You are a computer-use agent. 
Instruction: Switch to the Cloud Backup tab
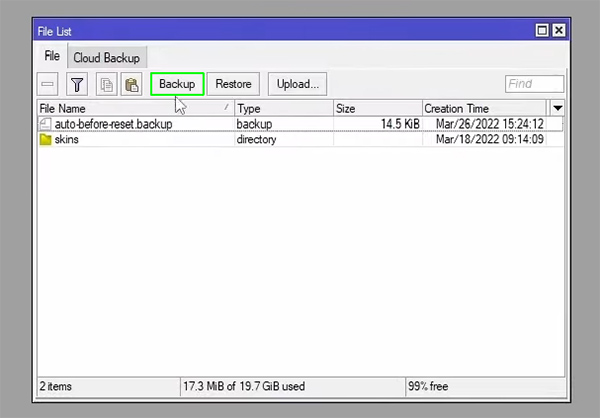click(x=107, y=58)
